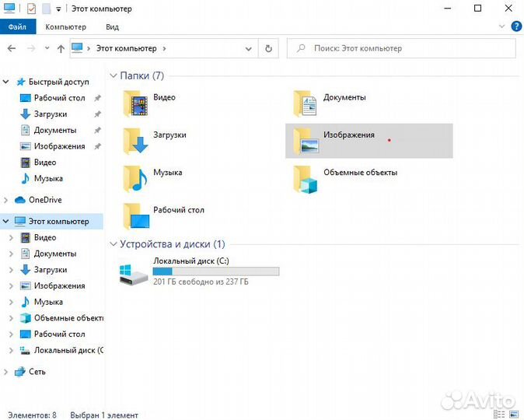The width and height of the screenshot is (524, 420).
Task: Open the Видео folder icon in main pane
Action: point(137,103)
